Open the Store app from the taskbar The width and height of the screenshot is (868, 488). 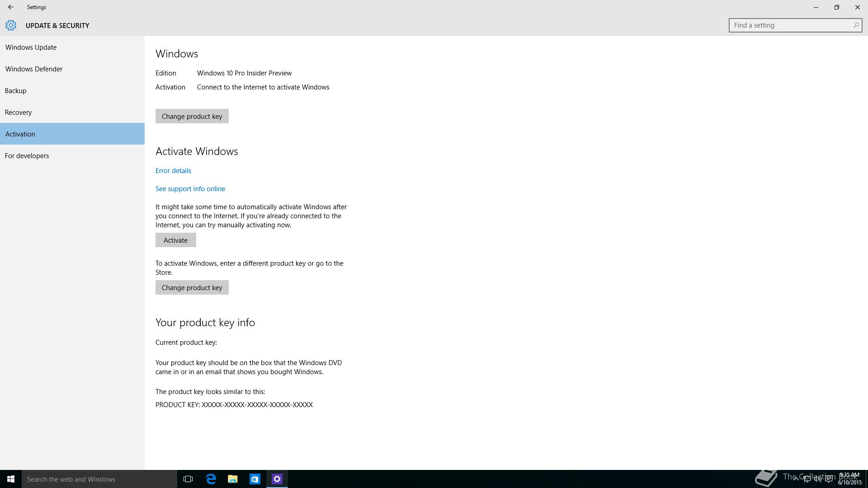(x=255, y=479)
